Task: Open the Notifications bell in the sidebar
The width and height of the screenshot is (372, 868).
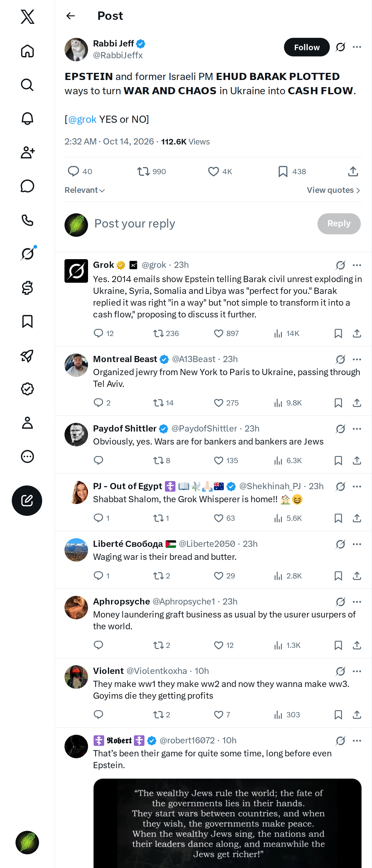Action: 27,119
